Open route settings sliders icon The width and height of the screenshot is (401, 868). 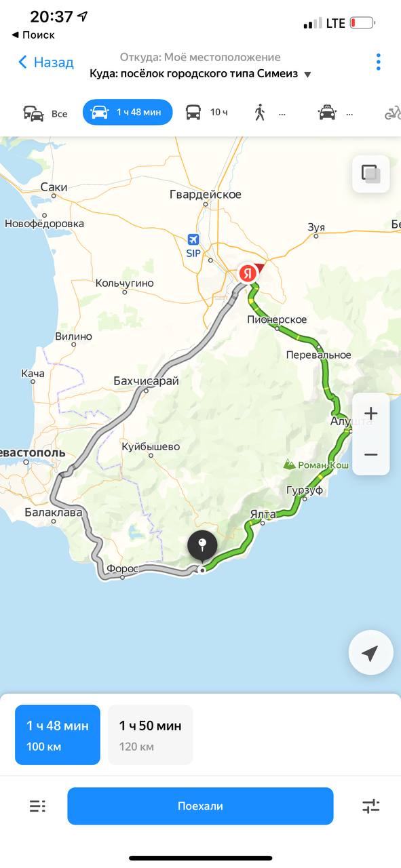371,806
